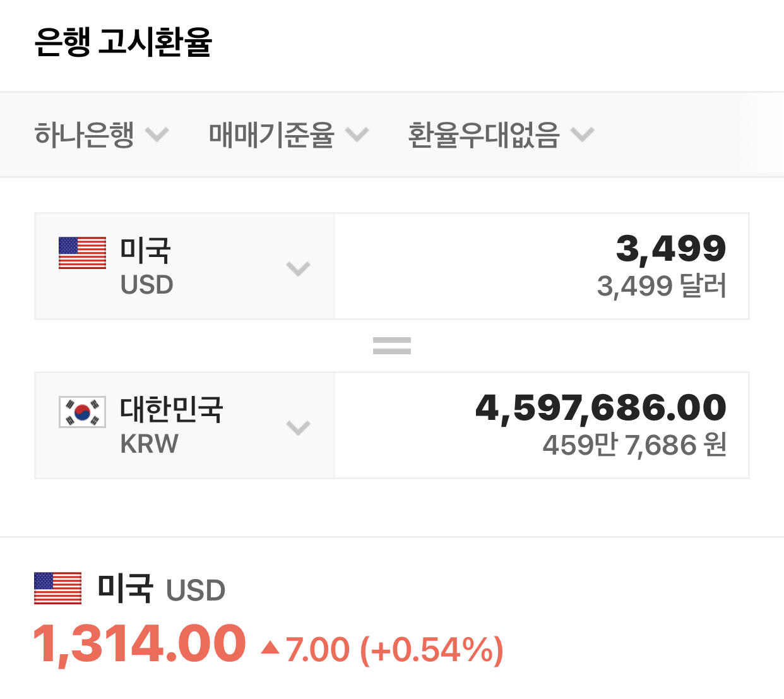
Task: Select the 미국 country name in selector
Action: [145, 250]
